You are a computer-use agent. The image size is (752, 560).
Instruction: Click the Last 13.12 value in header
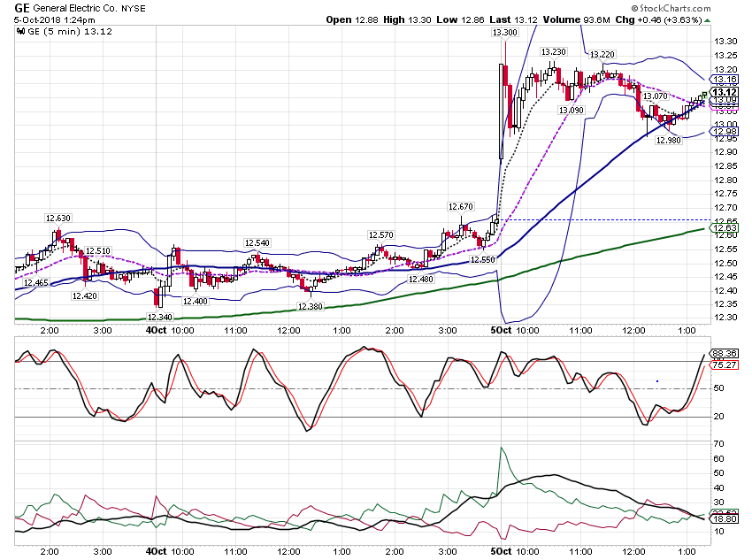[514, 20]
